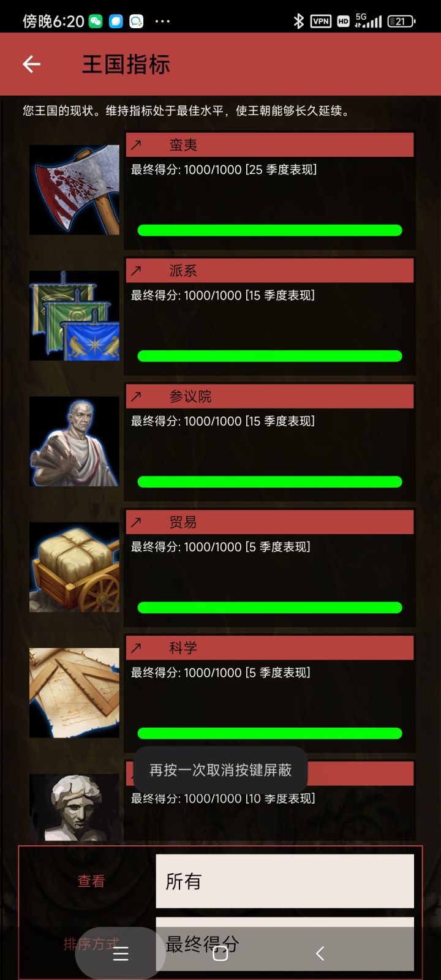The image size is (441, 980).
Task: Tap the 再按一次取消按键屏蔽 toast message
Action: pyautogui.click(x=221, y=770)
